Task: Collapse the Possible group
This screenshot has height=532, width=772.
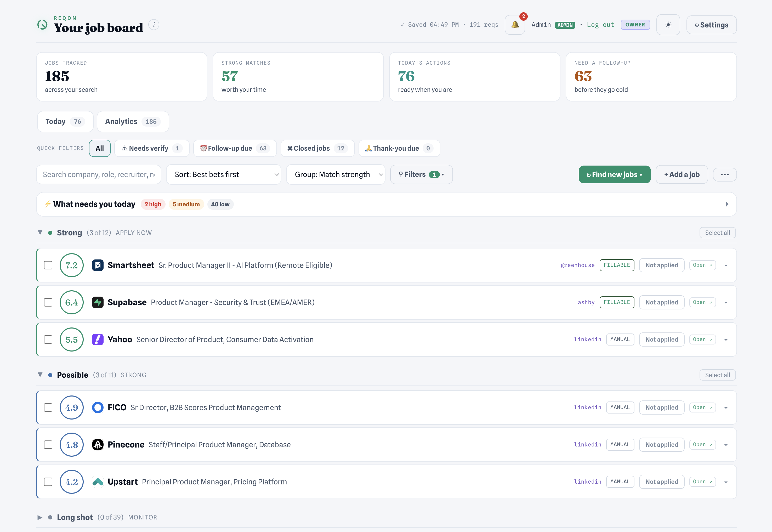Action: pyautogui.click(x=40, y=375)
